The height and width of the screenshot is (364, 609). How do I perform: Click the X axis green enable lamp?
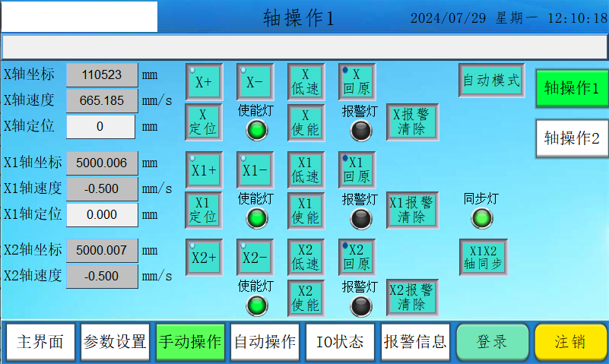tap(258, 130)
